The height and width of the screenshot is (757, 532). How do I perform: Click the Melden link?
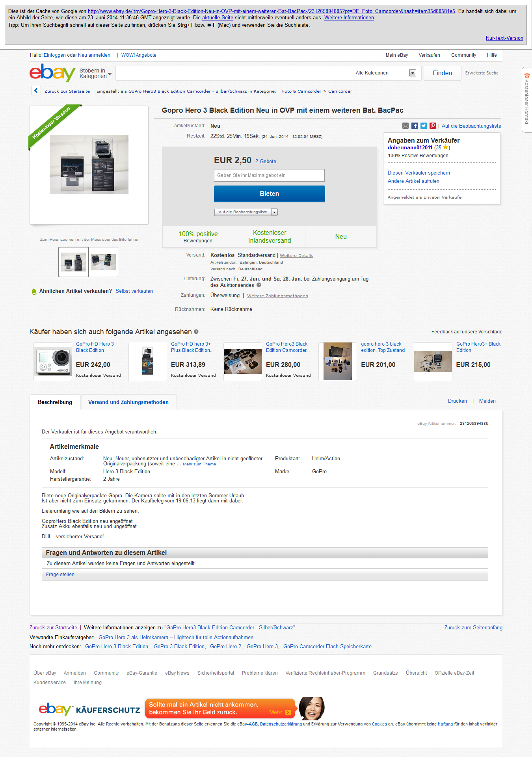click(487, 401)
